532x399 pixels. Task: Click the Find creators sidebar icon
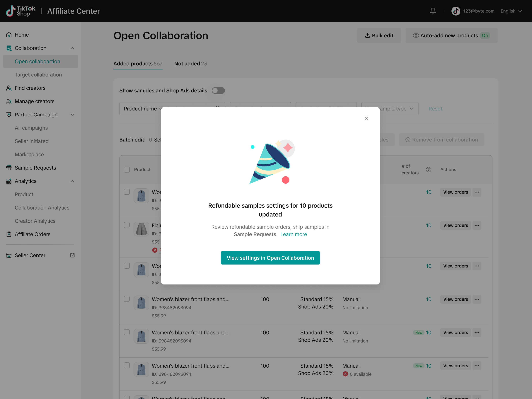pyautogui.click(x=9, y=88)
